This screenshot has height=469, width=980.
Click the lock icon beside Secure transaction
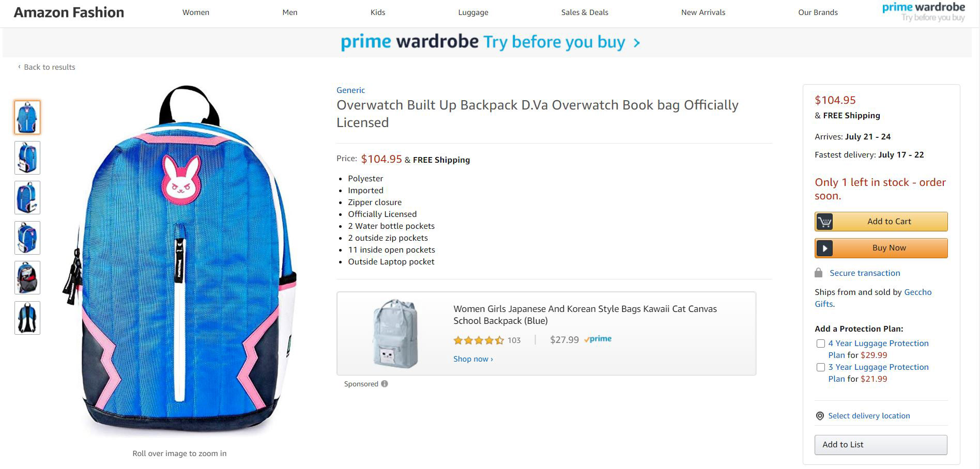(x=818, y=273)
